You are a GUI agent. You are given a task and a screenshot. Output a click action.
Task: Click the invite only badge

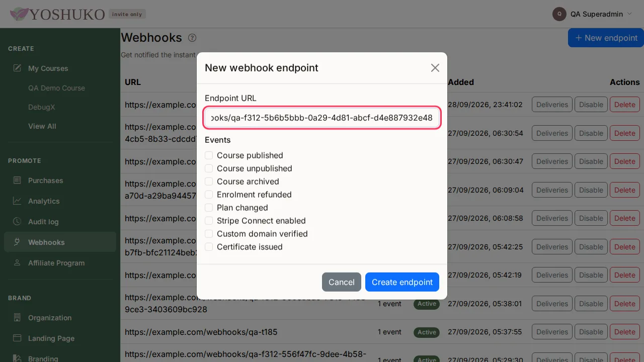[x=127, y=14]
